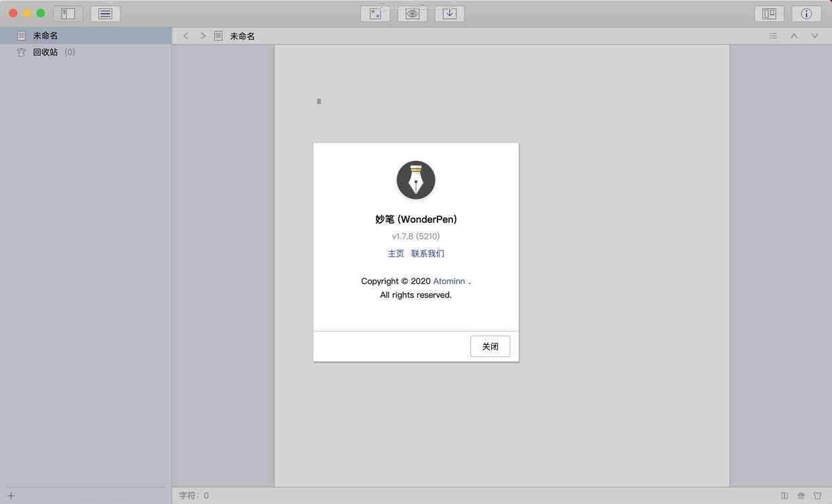Click the WonderPen pen logo

coord(416,180)
